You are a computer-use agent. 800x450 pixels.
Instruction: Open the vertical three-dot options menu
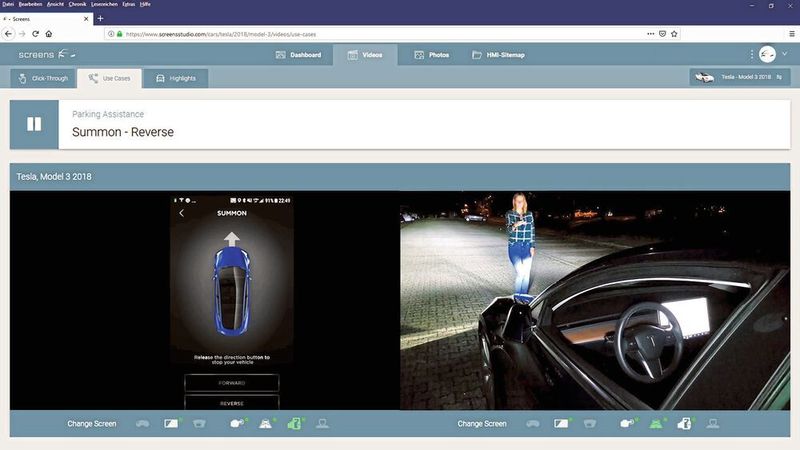[752, 54]
